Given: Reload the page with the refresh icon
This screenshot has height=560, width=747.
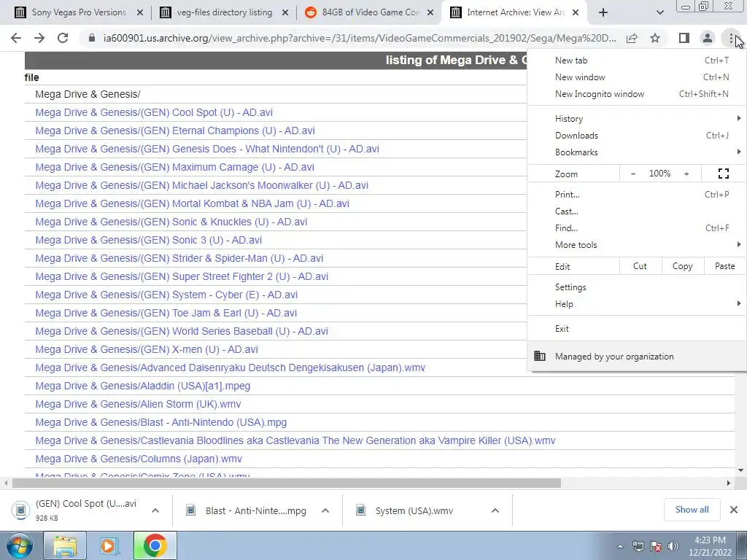Looking at the screenshot, I should pos(63,38).
